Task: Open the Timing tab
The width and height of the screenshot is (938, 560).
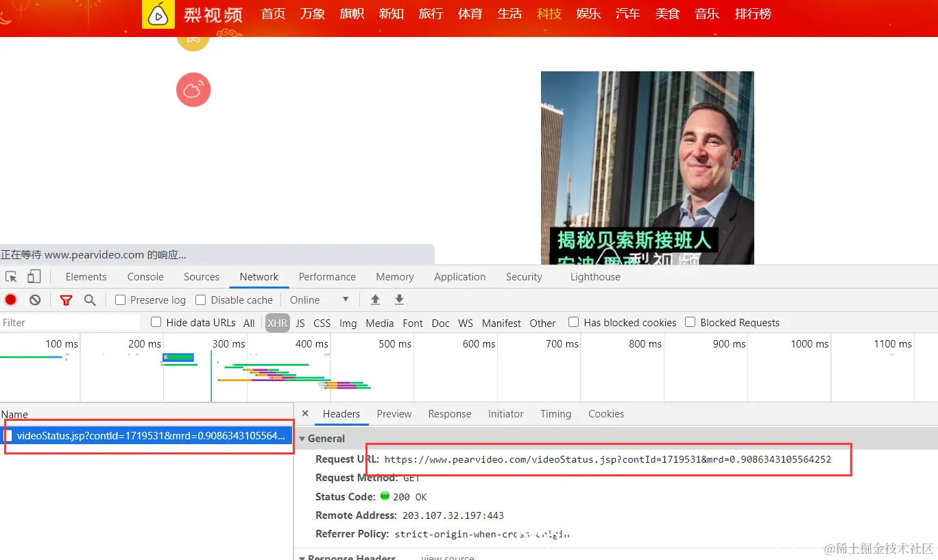Action: (555, 414)
